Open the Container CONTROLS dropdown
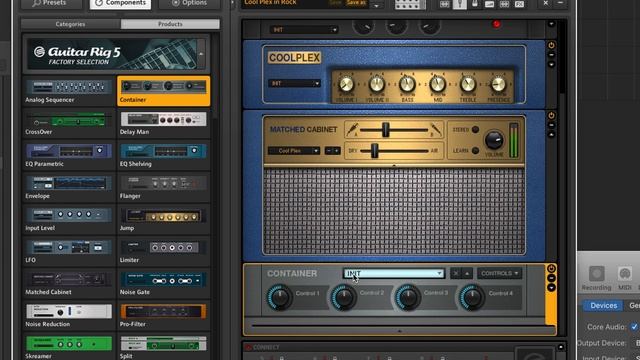The image size is (640, 360). pyautogui.click(x=499, y=273)
